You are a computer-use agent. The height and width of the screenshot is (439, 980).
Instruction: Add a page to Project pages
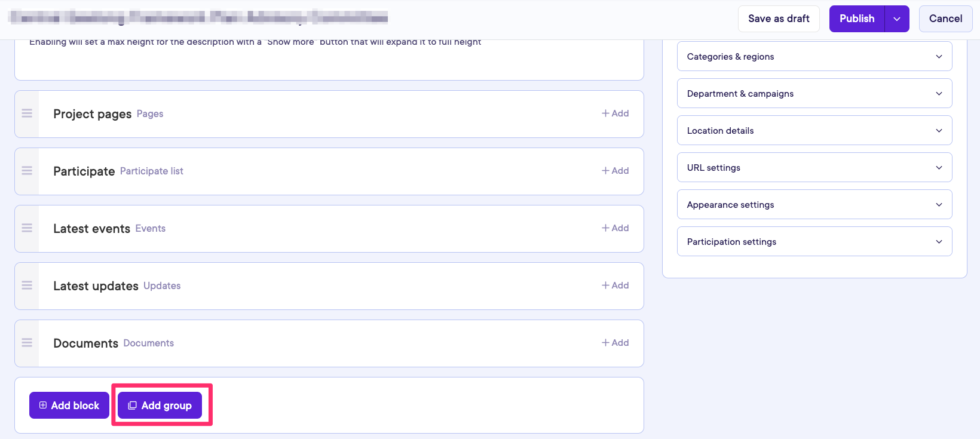615,113
